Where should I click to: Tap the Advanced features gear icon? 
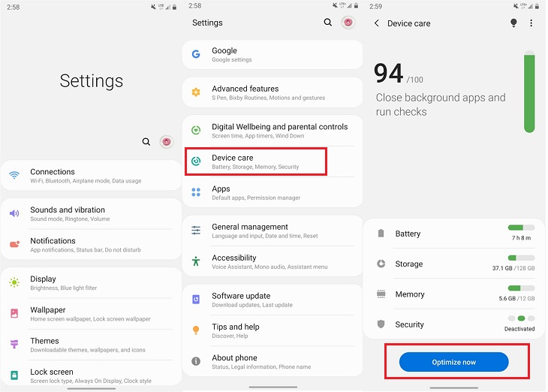pos(196,92)
